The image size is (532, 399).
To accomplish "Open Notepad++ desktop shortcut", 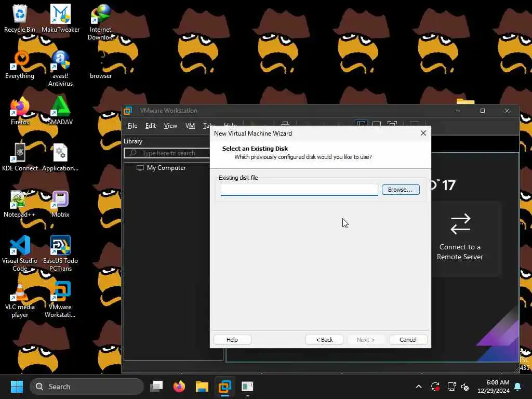I will (19, 204).
